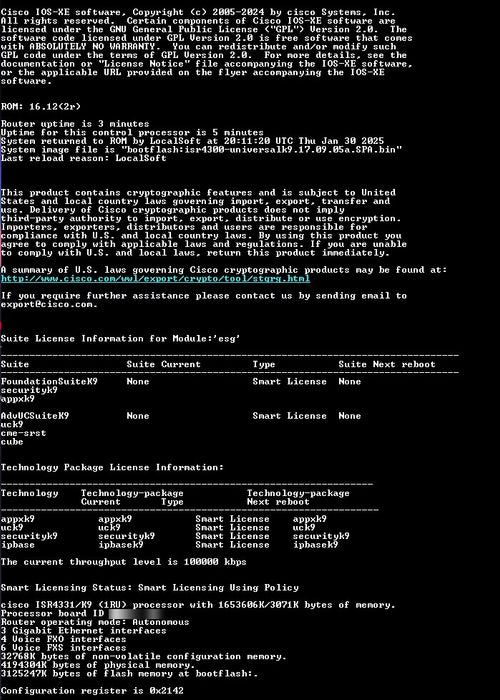500x700 pixels.
Task: Select the 'Uptime for this control processor' line
Action: coord(132,133)
